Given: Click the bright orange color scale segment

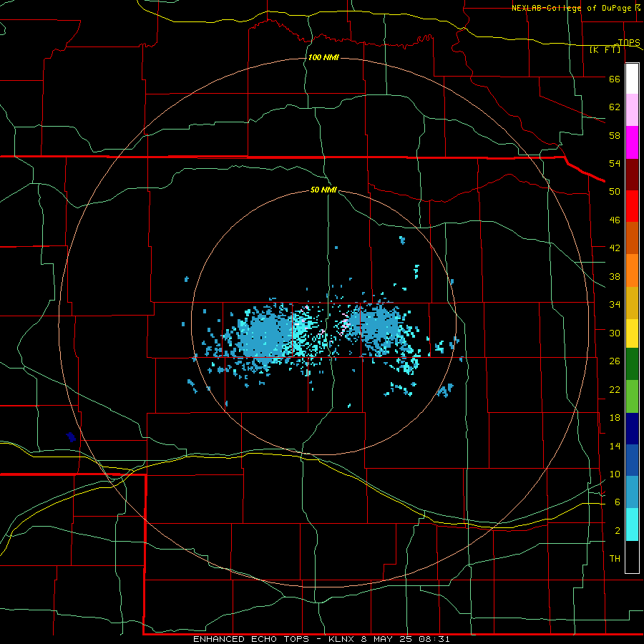Looking at the screenshot, I should [x=632, y=270].
